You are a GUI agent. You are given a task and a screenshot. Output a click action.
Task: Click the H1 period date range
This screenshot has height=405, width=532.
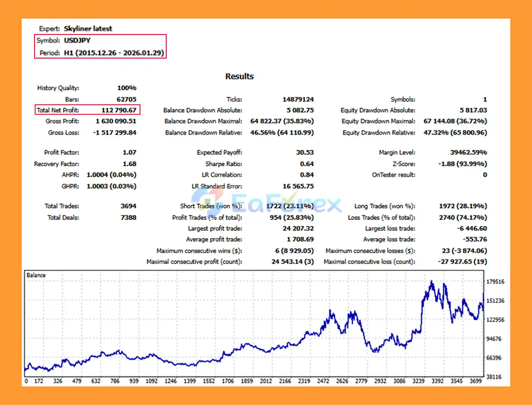click(x=114, y=53)
